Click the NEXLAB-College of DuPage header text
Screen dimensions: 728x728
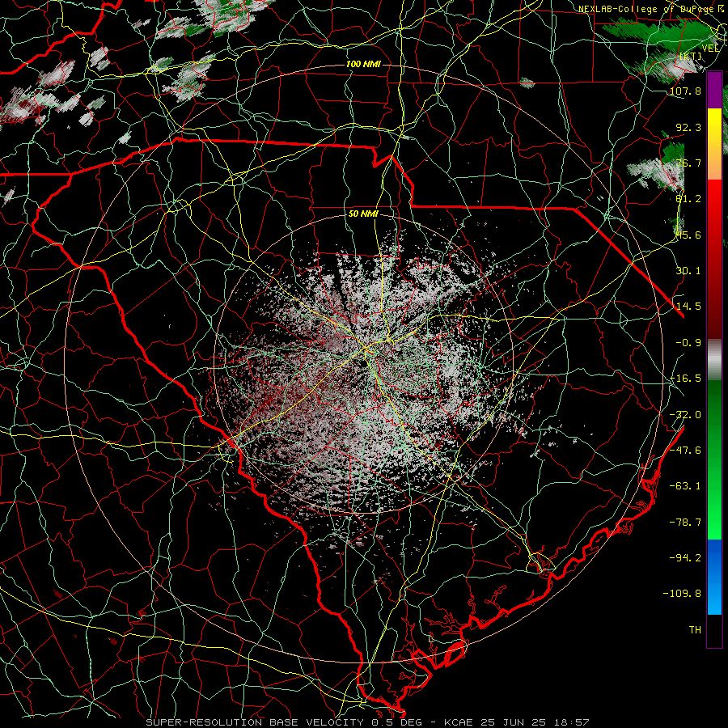tap(647, 9)
